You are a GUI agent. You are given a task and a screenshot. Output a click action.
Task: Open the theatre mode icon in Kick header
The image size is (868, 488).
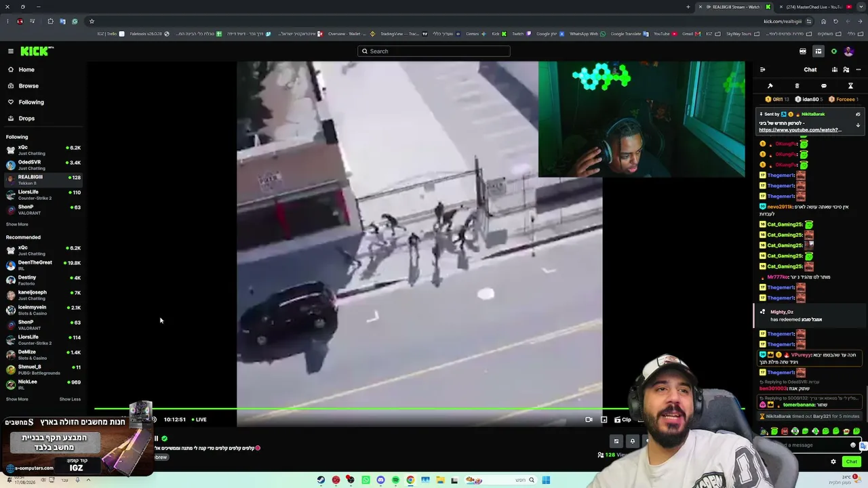[803, 52]
